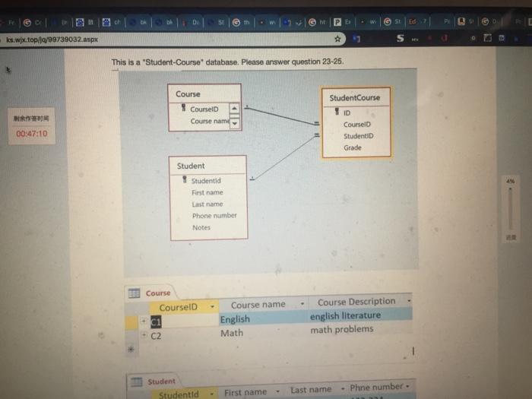Screen dimensions: 532x399
Task: Open the Last name column dropdown arrow
Action: [343, 389]
